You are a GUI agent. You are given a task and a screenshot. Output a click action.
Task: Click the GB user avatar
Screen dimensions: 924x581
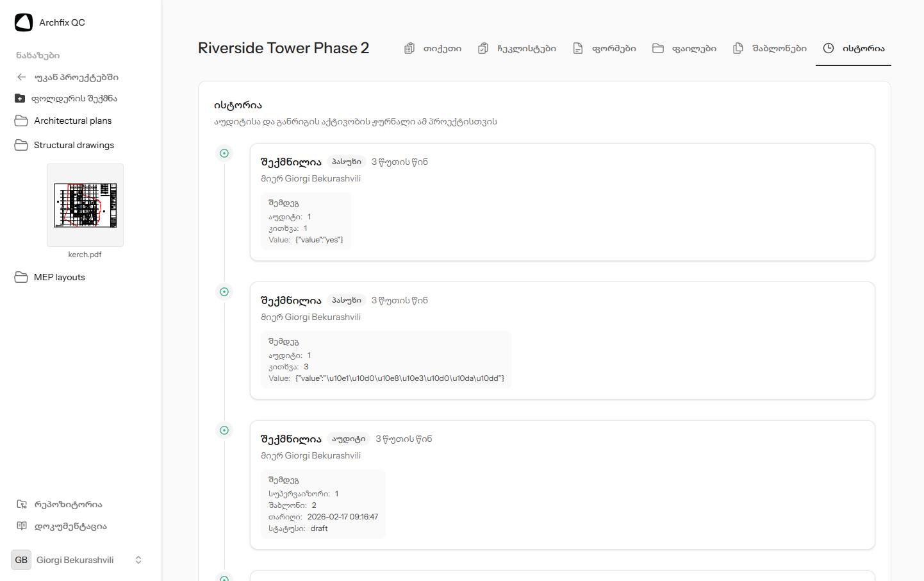(21, 560)
